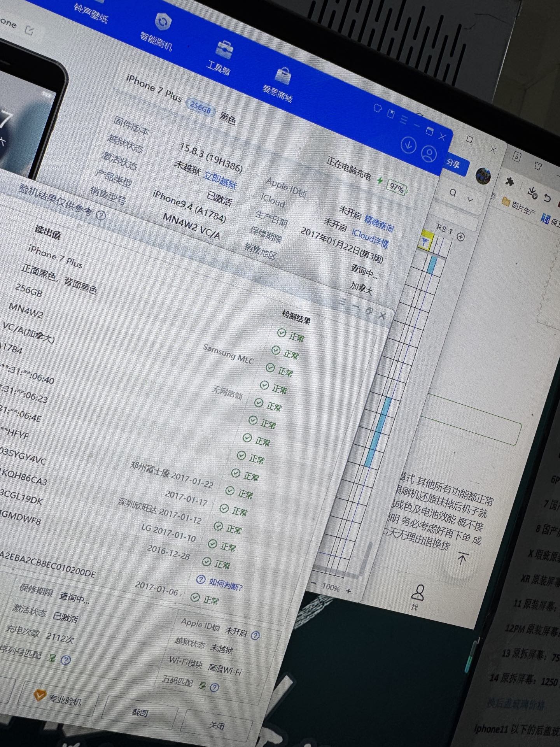Click help icon next to 验机结果仅供参考
The width and height of the screenshot is (560, 747).
coord(101,216)
